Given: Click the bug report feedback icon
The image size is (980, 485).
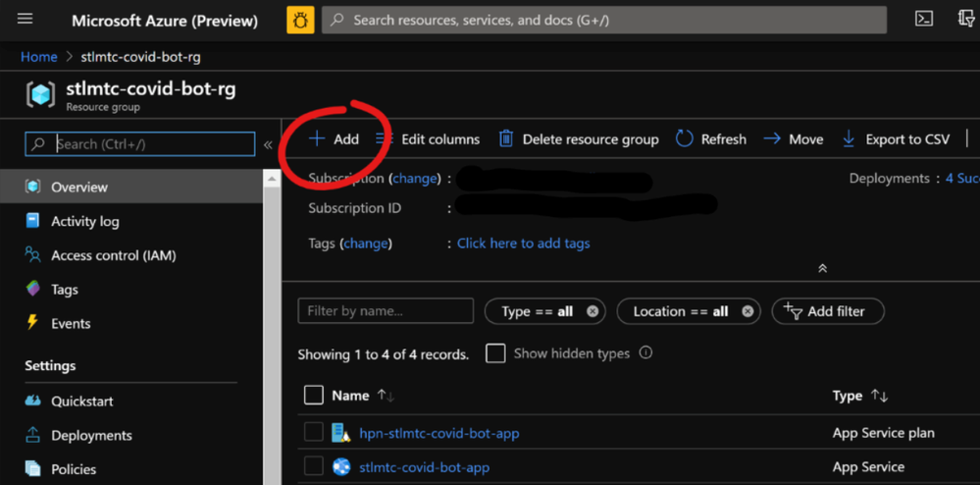Looking at the screenshot, I should 300,20.
